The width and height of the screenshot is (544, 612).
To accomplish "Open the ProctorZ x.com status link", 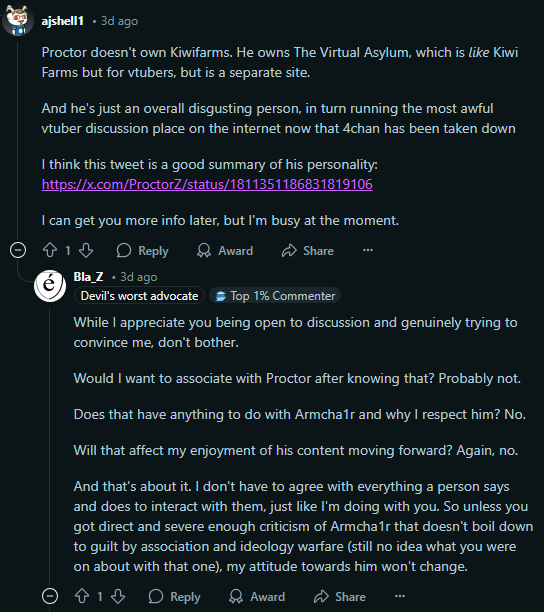I will [207, 184].
